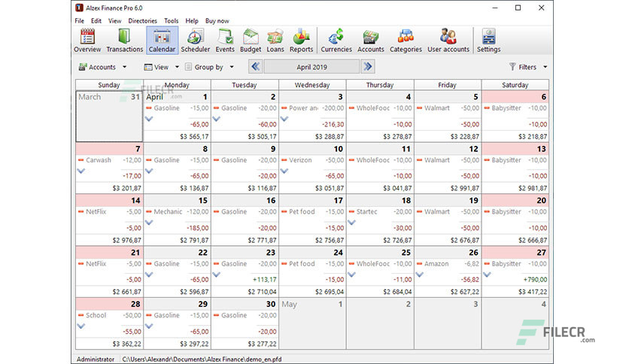Viewport: 629px width, 364px height.
Task: Open the Overview toolbar icon
Action: click(x=87, y=41)
